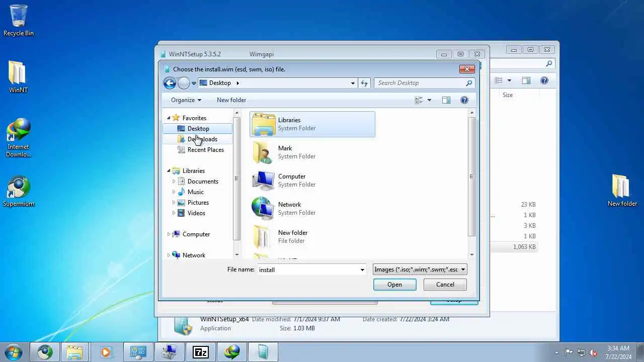Select Desktop in Favorites
Viewport: 644px width, 362px height.
coord(197,129)
